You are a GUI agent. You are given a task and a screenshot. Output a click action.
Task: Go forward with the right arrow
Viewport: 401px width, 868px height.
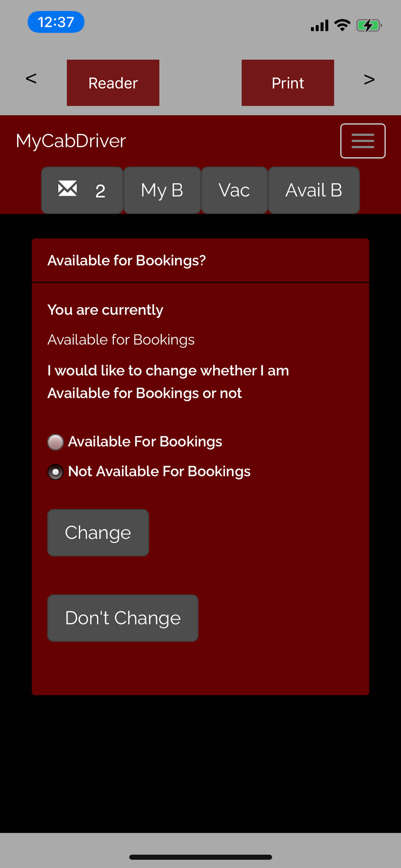pyautogui.click(x=369, y=79)
